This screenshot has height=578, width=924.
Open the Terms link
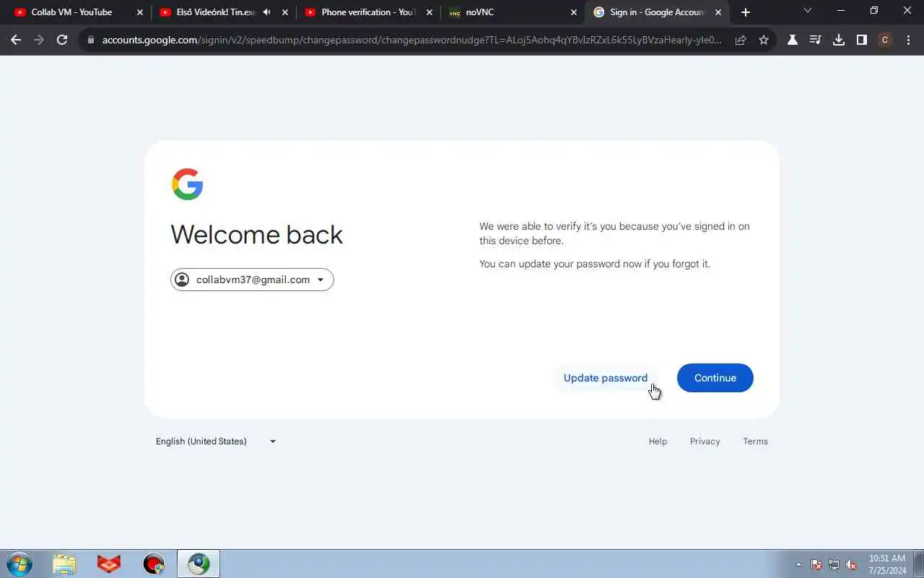click(x=755, y=441)
